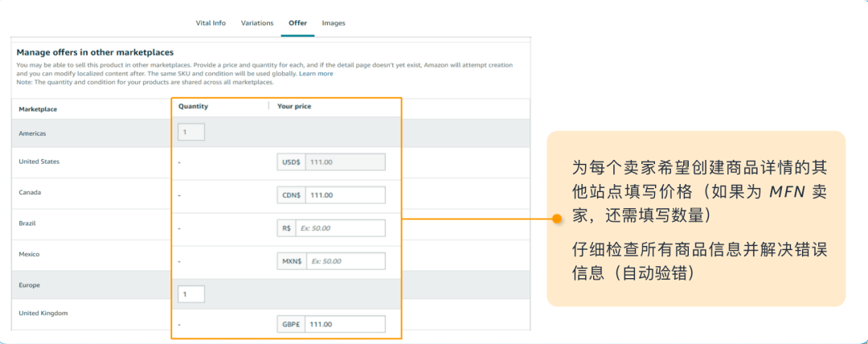This screenshot has height=344, width=868.
Task: Switch to the Vital Info tab
Action: [x=211, y=23]
